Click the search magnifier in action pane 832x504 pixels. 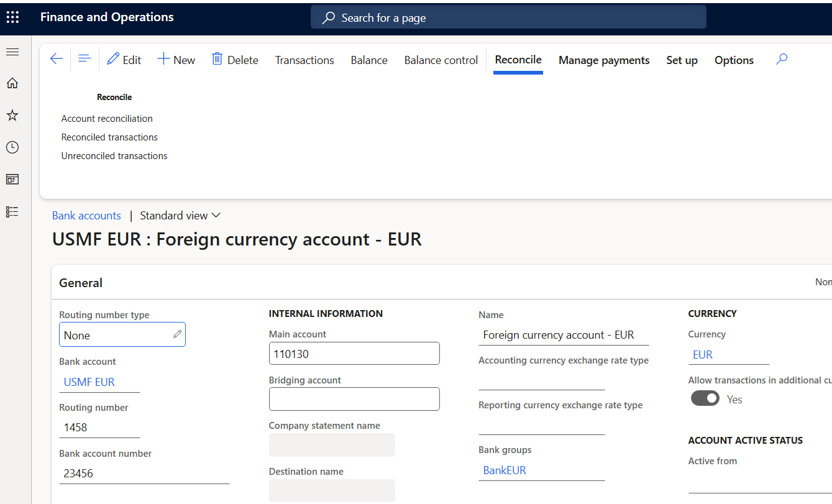(782, 59)
